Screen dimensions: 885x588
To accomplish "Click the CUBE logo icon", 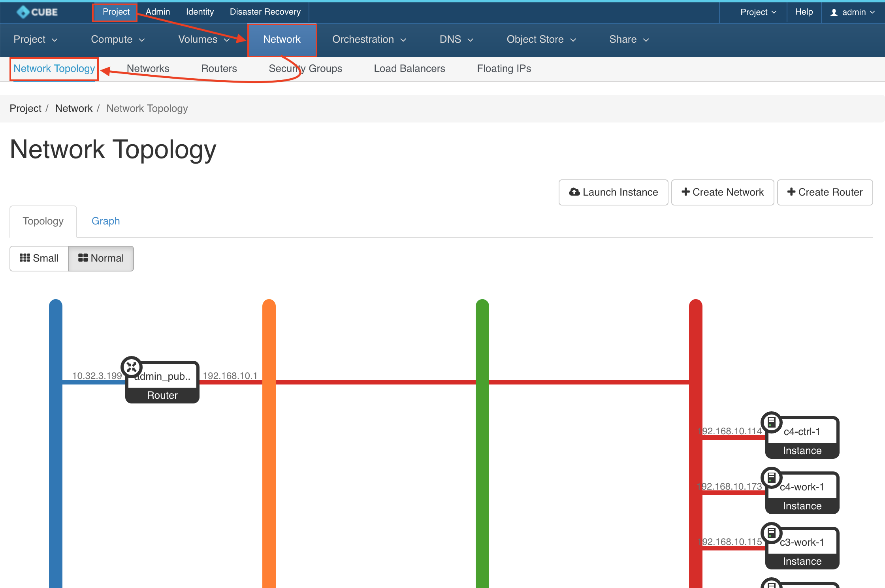I will 23,12.
